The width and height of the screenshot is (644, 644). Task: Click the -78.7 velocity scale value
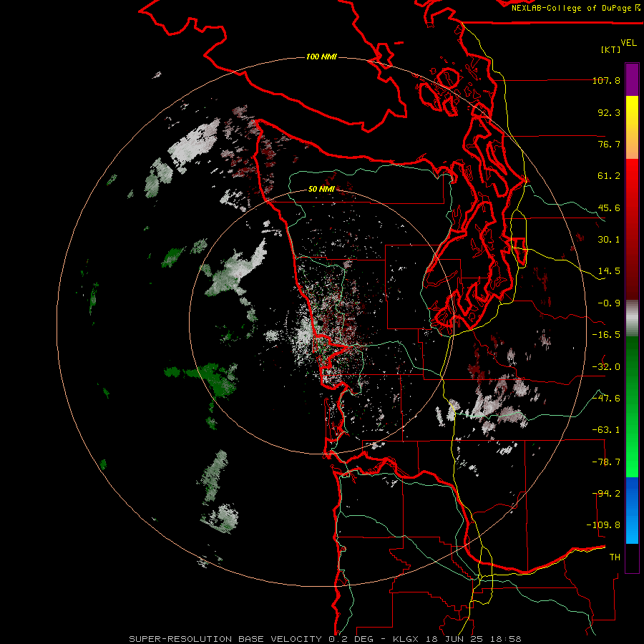click(606, 462)
